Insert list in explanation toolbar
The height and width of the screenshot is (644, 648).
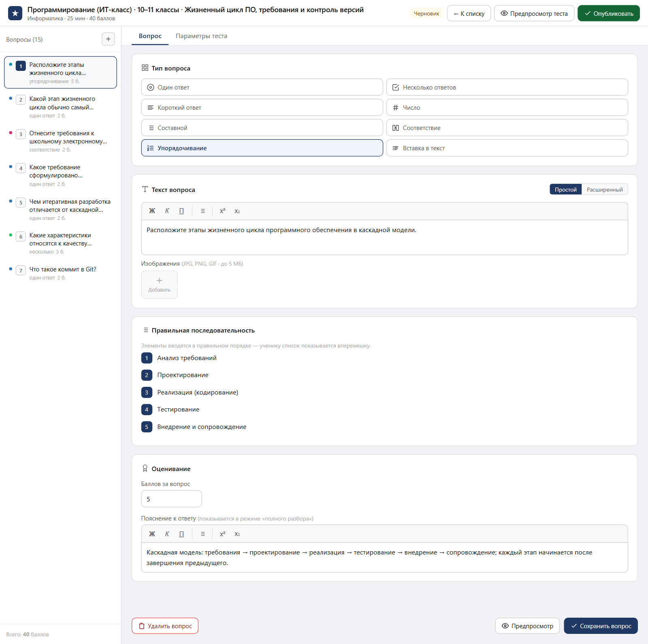tap(203, 534)
